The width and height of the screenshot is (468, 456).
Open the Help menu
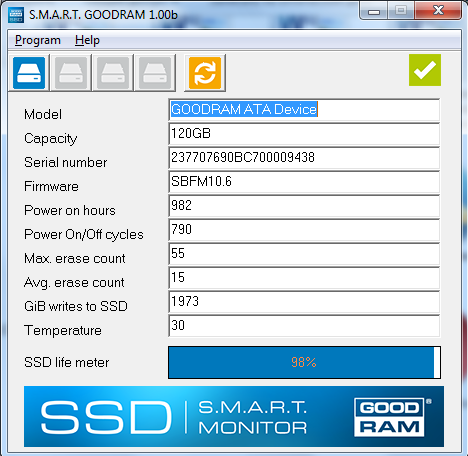87,40
